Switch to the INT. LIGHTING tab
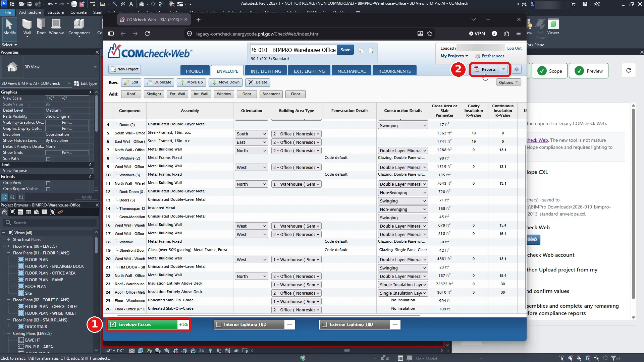This screenshot has height=362, width=644. tap(266, 71)
